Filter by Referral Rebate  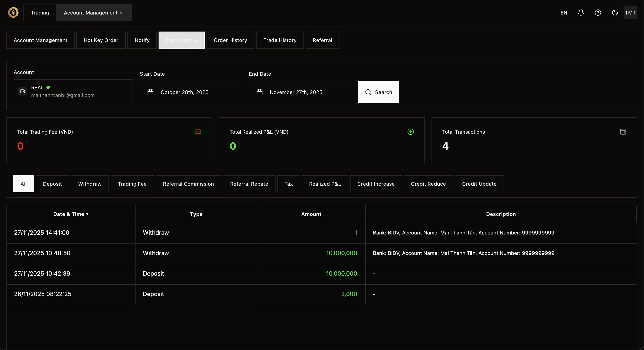pyautogui.click(x=249, y=184)
